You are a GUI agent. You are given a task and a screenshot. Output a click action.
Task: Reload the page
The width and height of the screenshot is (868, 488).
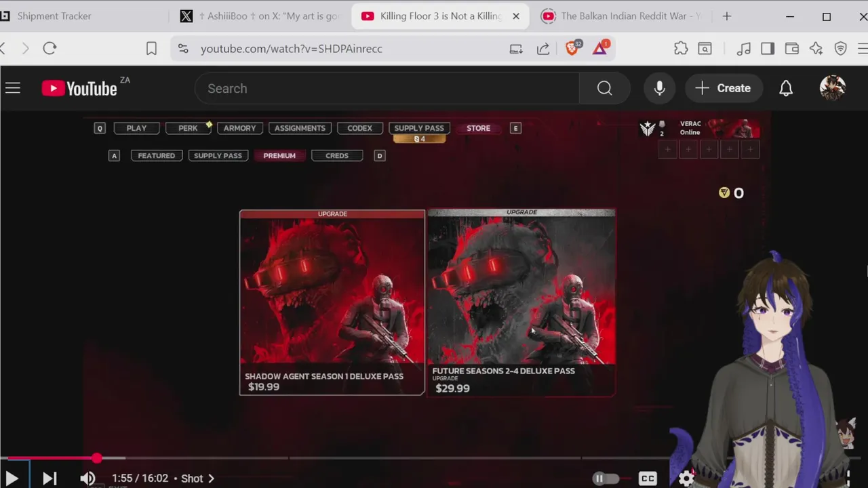50,48
